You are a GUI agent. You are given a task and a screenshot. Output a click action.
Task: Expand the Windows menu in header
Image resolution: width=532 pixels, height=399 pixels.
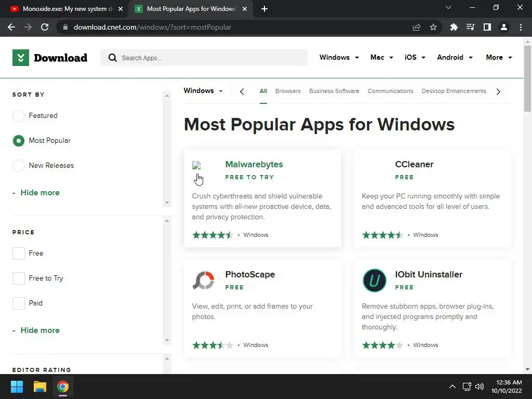point(339,57)
